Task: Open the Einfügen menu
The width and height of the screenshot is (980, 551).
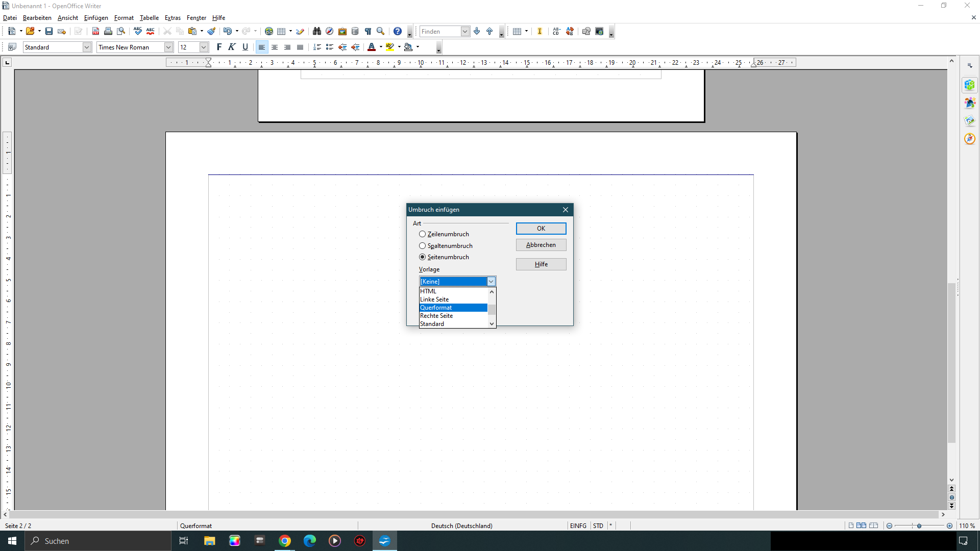Action: 96,18
